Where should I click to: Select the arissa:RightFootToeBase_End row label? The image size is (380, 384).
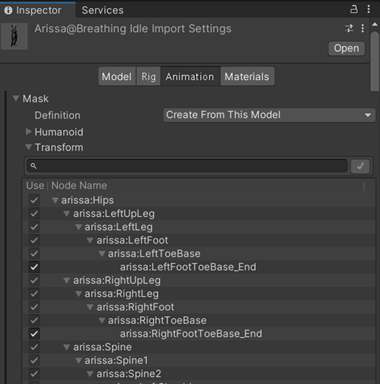pyautogui.click(x=191, y=334)
